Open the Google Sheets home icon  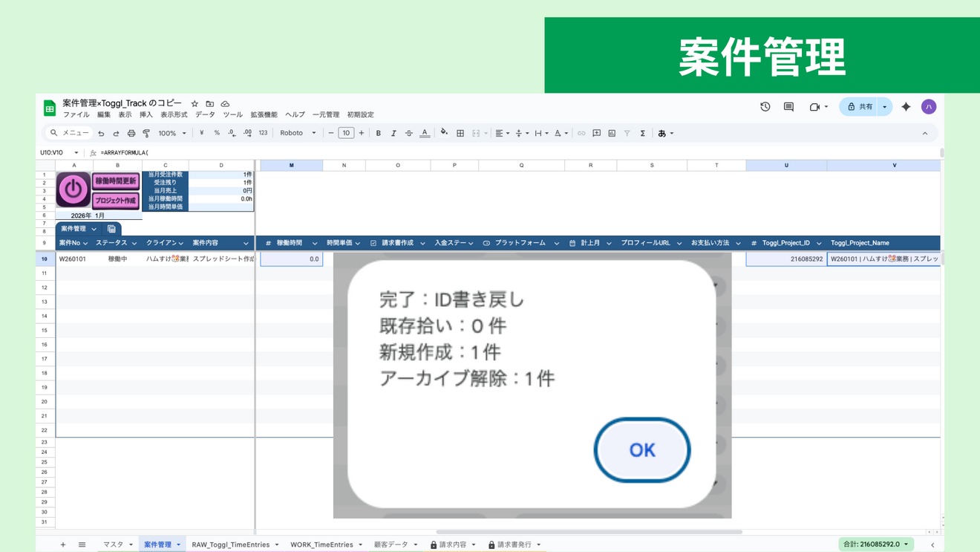coord(50,108)
